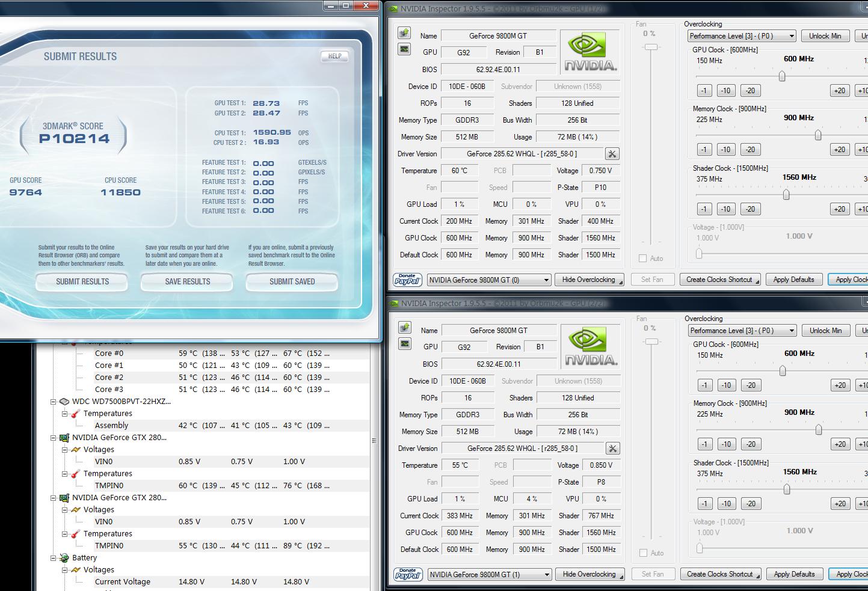Click the Driver Version field in GPU 1/2 Inspector
This screenshot has height=591, width=868.
522,154
